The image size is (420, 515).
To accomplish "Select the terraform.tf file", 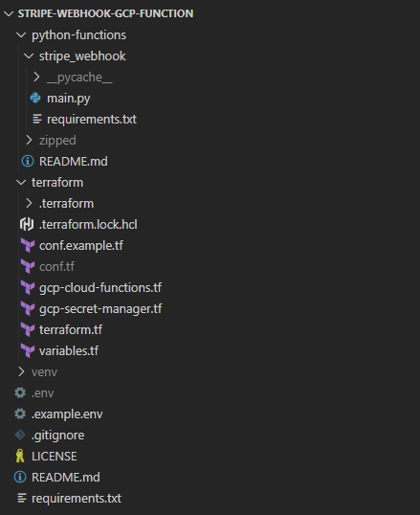I will [71, 329].
